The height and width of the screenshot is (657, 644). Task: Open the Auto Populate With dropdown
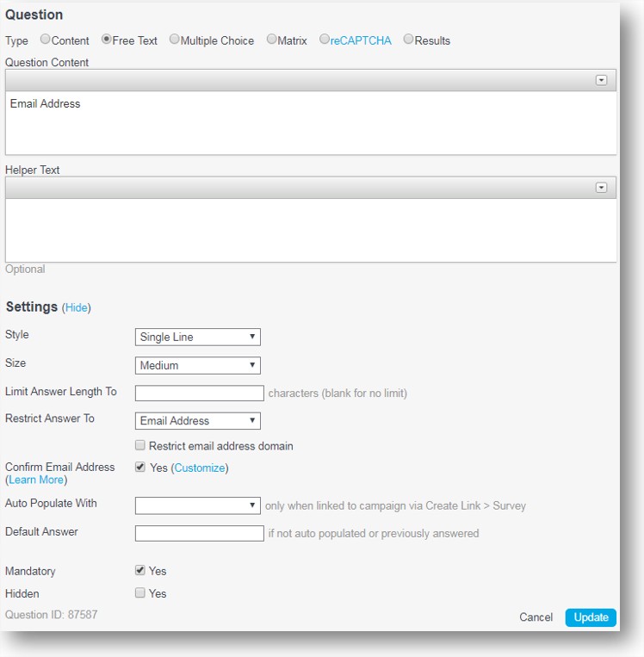[198, 505]
